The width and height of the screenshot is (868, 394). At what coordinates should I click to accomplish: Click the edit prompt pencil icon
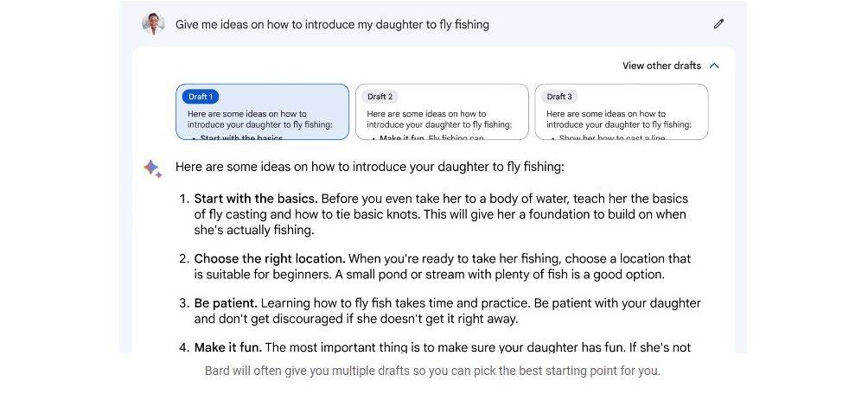(718, 24)
